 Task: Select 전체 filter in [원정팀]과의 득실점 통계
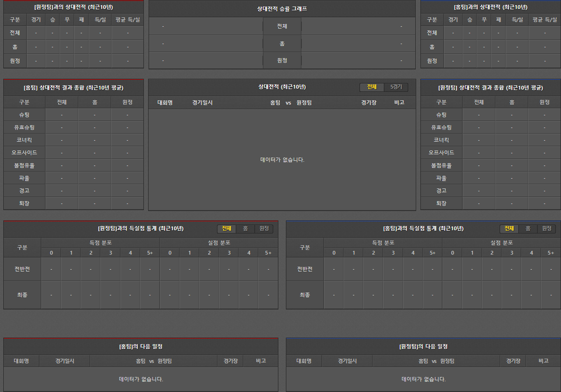click(226, 228)
